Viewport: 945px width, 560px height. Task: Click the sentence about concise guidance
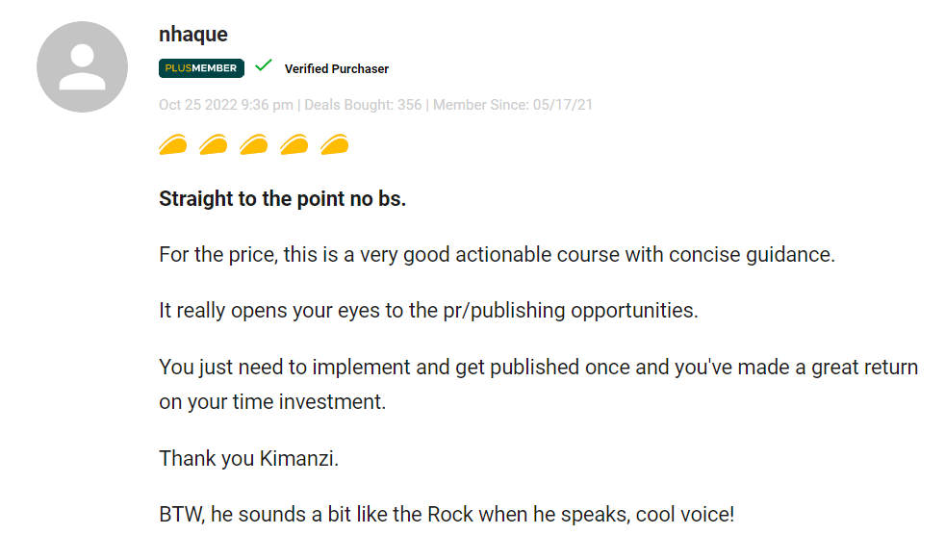click(x=498, y=255)
